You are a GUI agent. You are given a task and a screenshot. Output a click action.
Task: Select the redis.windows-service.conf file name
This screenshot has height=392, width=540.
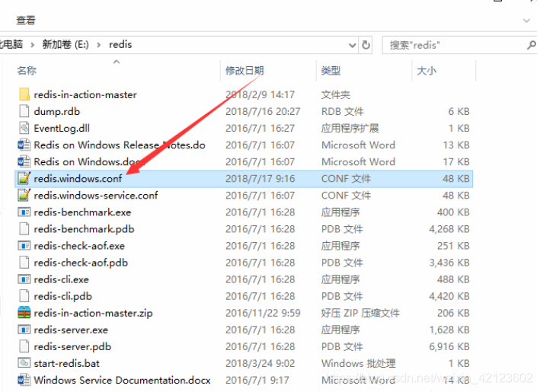[x=96, y=196]
